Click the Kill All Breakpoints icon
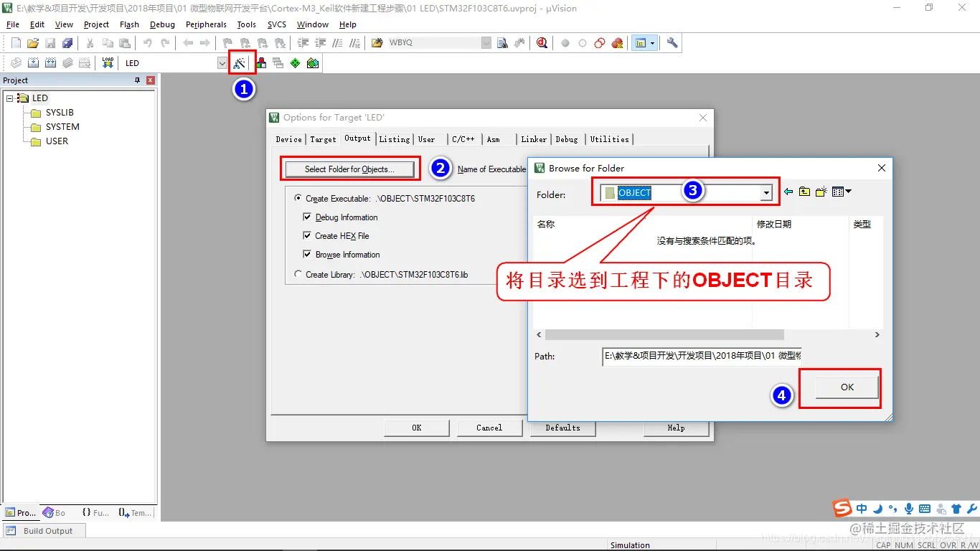 pos(618,43)
